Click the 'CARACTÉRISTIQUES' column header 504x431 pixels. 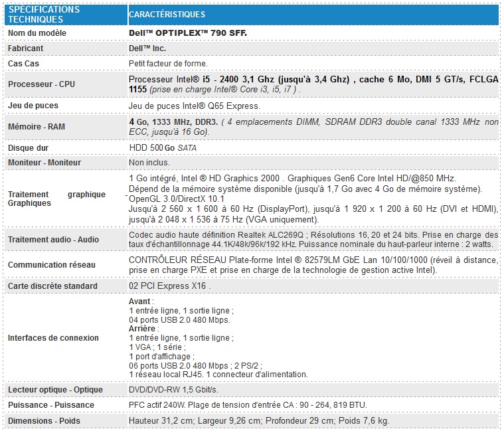point(167,15)
